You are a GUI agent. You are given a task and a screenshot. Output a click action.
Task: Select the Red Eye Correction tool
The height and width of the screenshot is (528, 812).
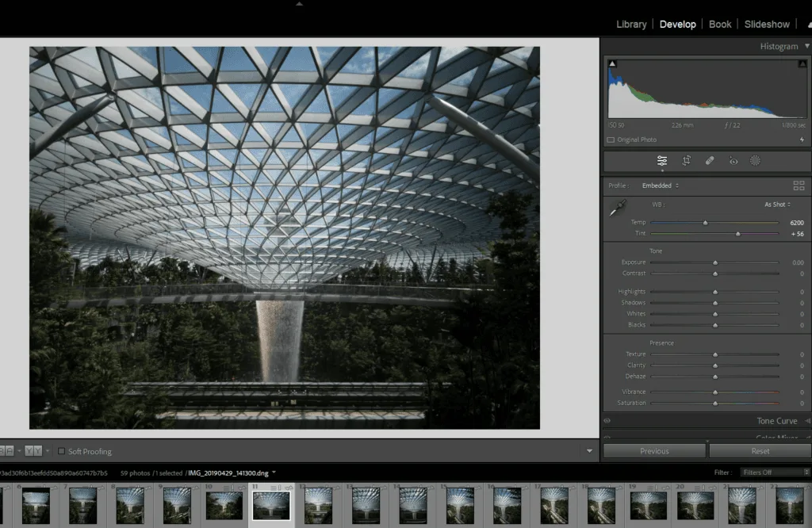pyautogui.click(x=733, y=161)
